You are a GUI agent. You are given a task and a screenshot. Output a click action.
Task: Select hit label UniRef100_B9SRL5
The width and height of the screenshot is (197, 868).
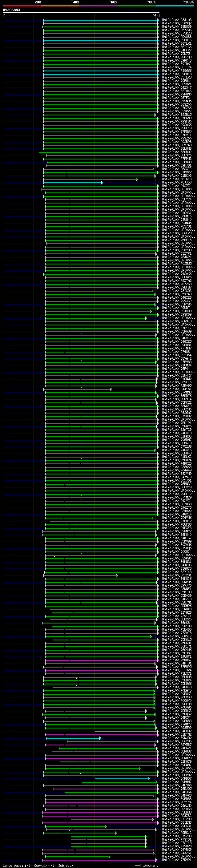pos(177,115)
